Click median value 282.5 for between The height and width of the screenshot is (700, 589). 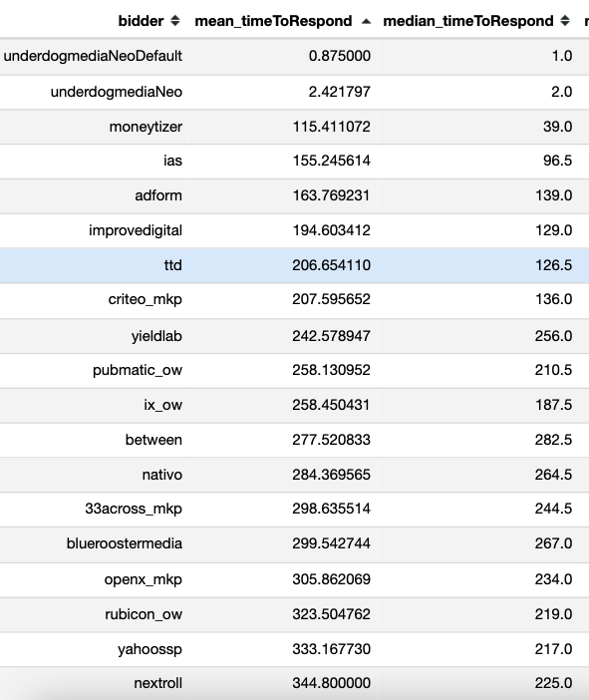554,440
